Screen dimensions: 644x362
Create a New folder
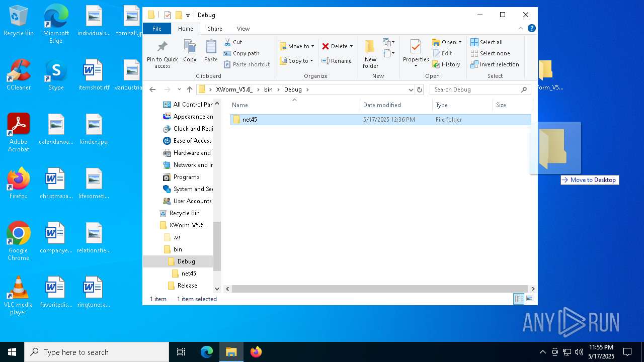click(x=370, y=54)
